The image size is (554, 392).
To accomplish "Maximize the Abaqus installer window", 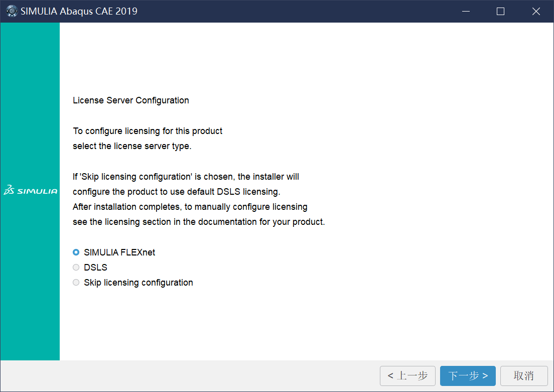I will tap(500, 11).
